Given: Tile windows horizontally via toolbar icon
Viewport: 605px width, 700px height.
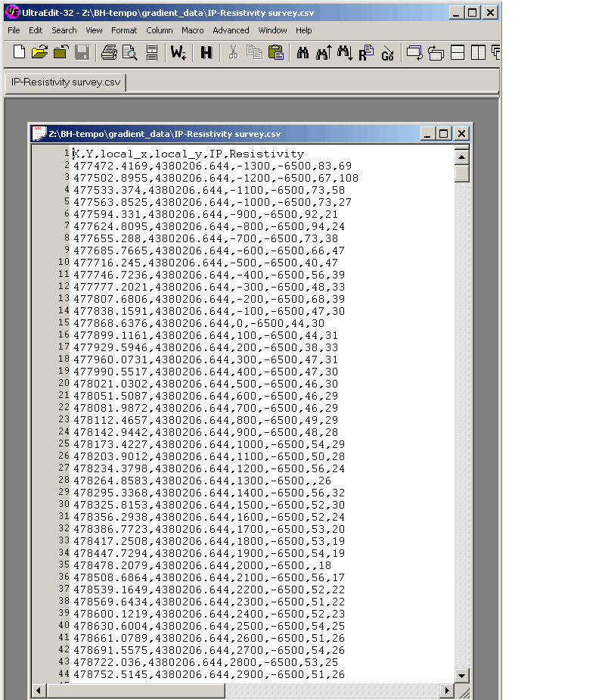Looking at the screenshot, I should pos(458,52).
